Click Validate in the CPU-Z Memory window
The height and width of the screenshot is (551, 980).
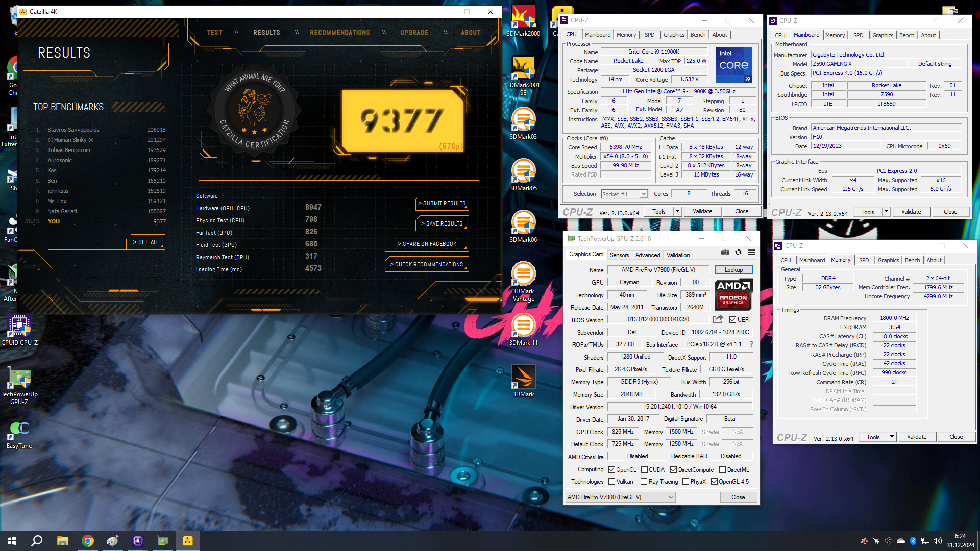pyautogui.click(x=917, y=437)
